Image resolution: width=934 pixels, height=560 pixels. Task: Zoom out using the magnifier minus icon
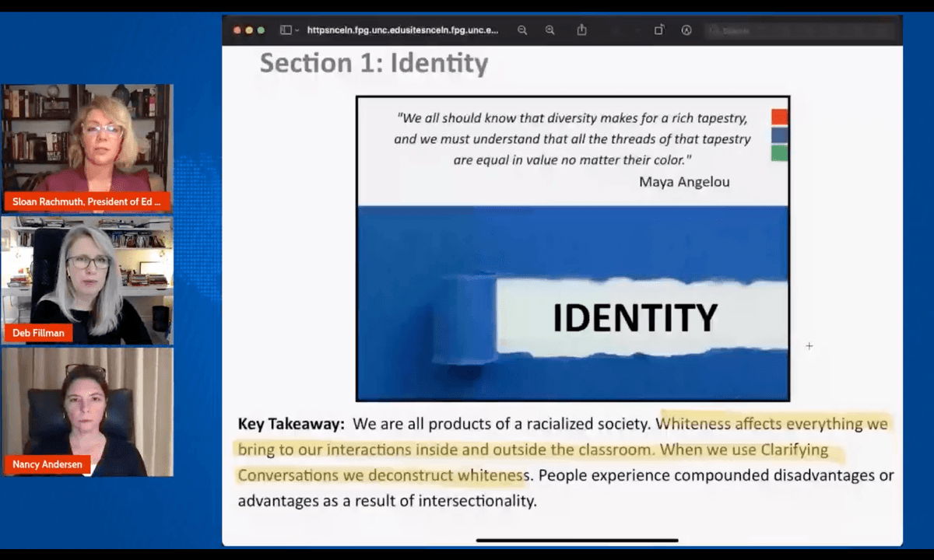(522, 30)
